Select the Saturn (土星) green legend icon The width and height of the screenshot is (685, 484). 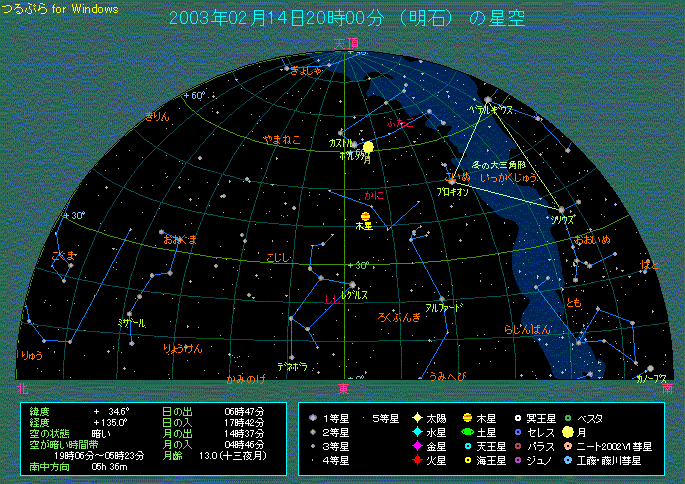(467, 432)
